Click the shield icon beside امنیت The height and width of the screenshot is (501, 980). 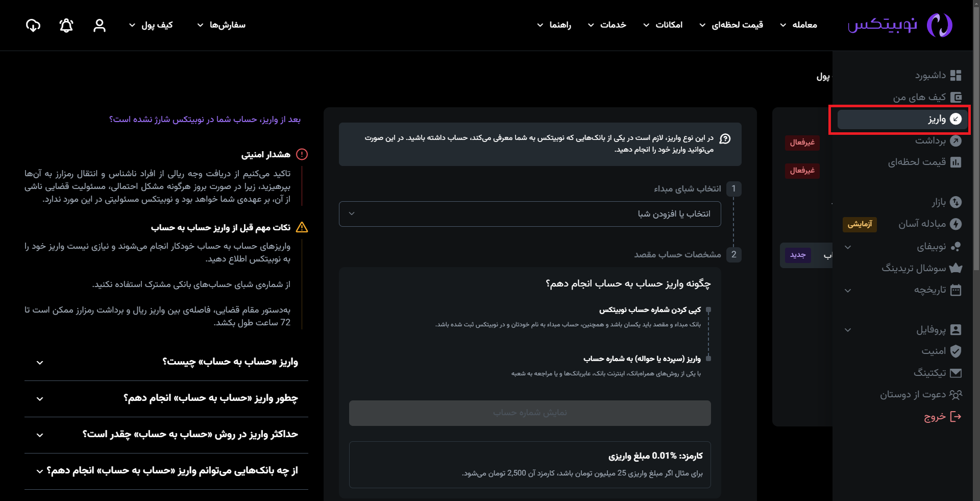click(x=956, y=351)
